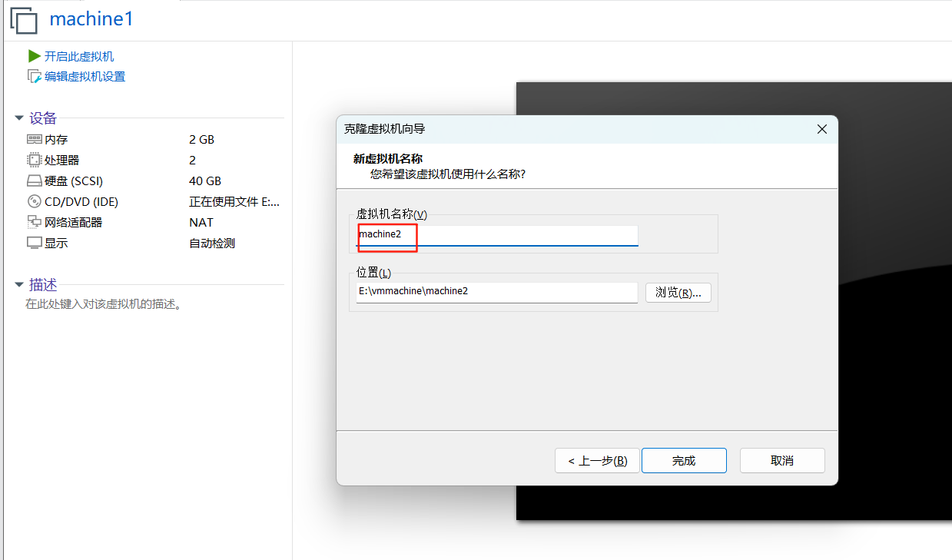Viewport: 952px width, 560px height.
Task: Select the 硬盘 (SCSI) device row
Action: click(x=154, y=181)
